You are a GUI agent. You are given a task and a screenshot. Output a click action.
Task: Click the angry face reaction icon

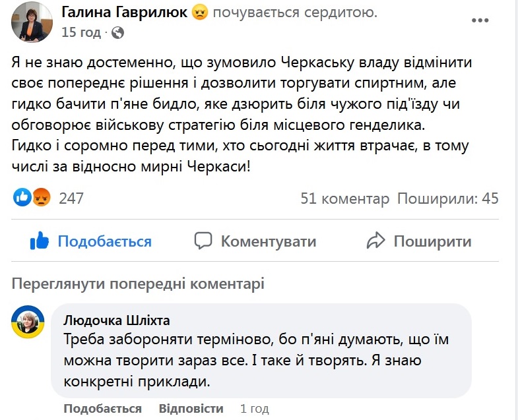[x=41, y=198]
